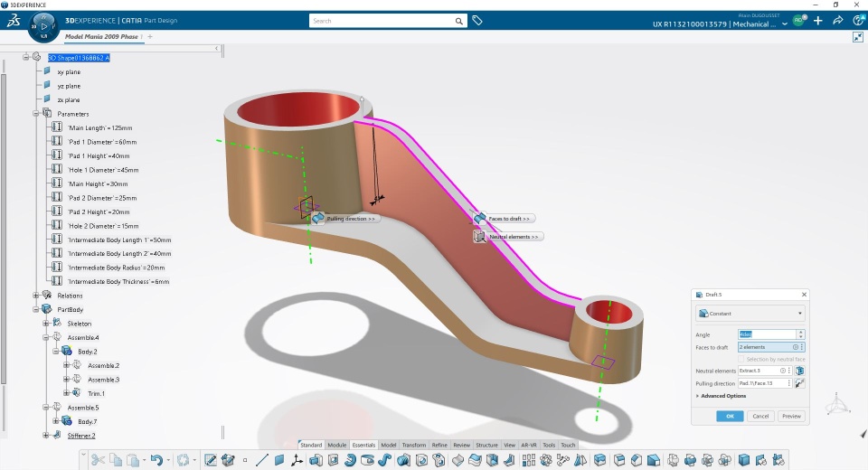Click the rectangular pattern grid icon
868x470 pixels.
[529, 460]
